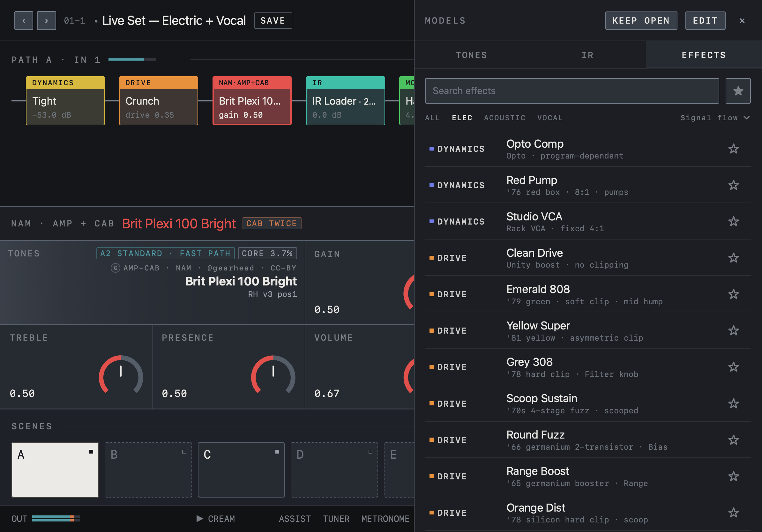Screen dimensions: 762x532
Task: Go to previous preset with left arrow
Action: click(x=24, y=20)
